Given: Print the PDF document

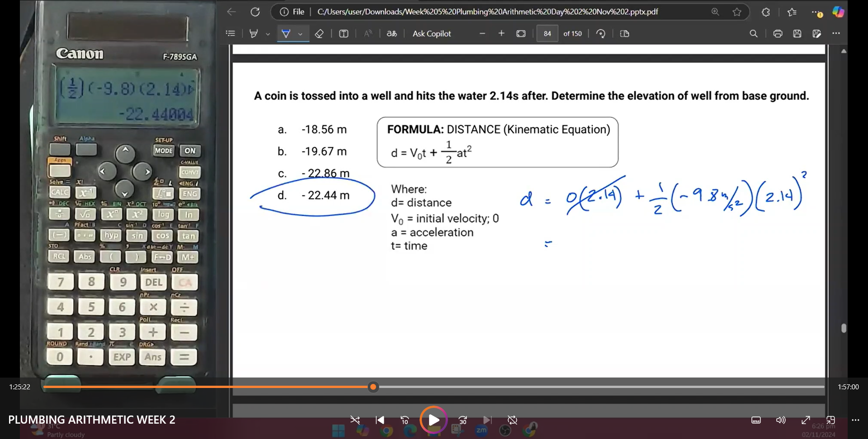Looking at the screenshot, I should (778, 34).
